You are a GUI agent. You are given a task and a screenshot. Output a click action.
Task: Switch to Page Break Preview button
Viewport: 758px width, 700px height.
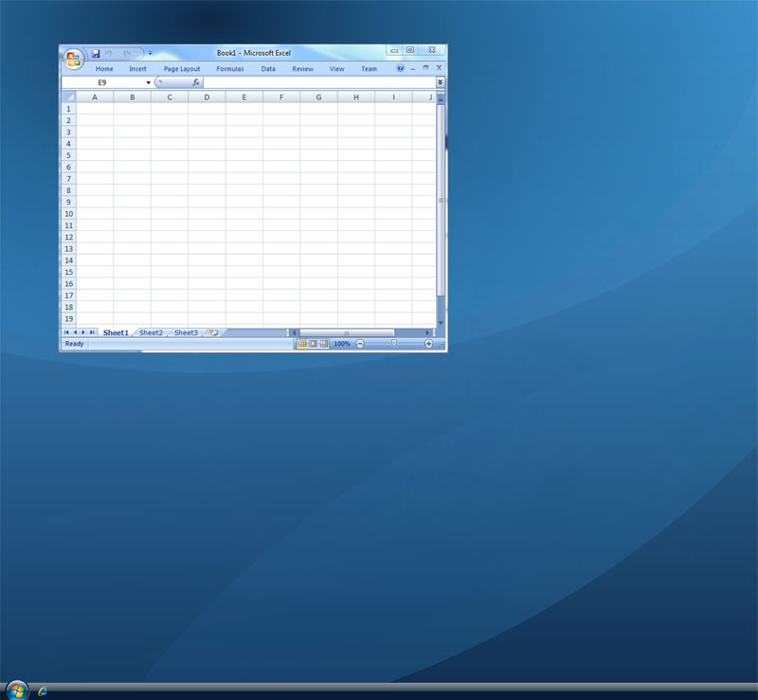(324, 344)
